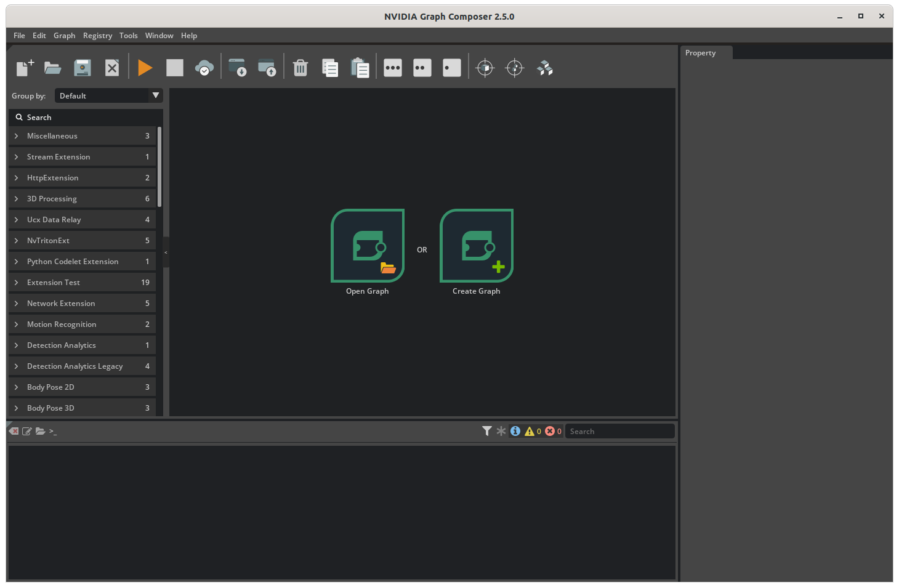Click the Create Graph button
The width and height of the screenshot is (899, 588).
(477, 246)
